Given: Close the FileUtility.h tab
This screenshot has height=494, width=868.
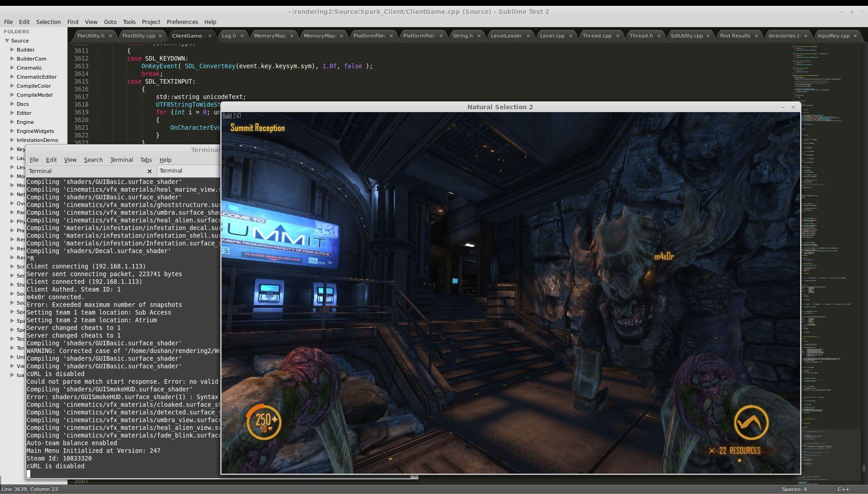Looking at the screenshot, I should click(x=110, y=36).
